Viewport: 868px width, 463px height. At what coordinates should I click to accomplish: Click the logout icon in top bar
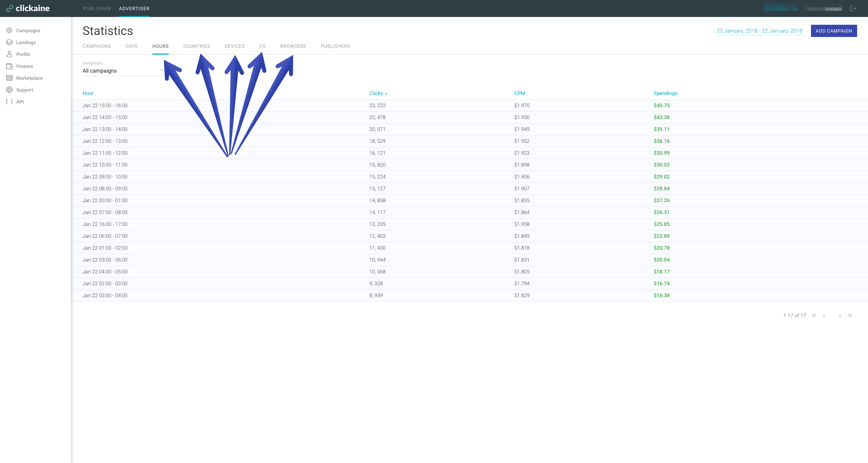pos(853,8)
